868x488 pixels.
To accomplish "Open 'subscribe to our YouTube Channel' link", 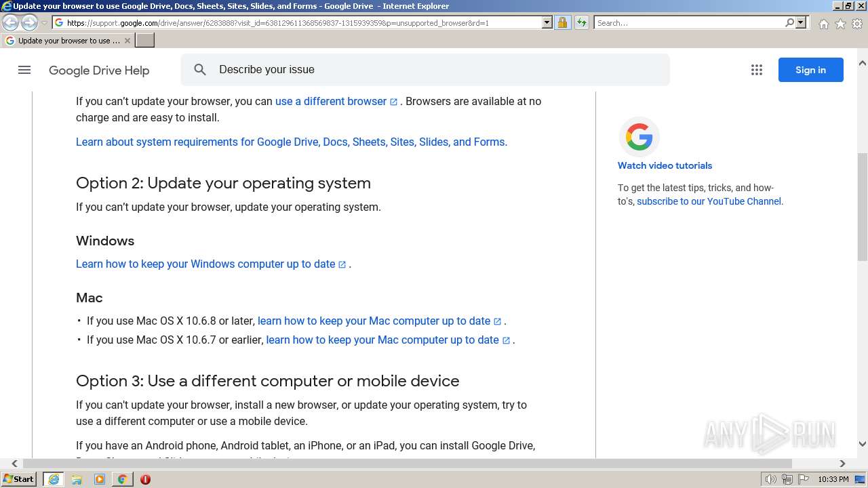I will pos(709,201).
